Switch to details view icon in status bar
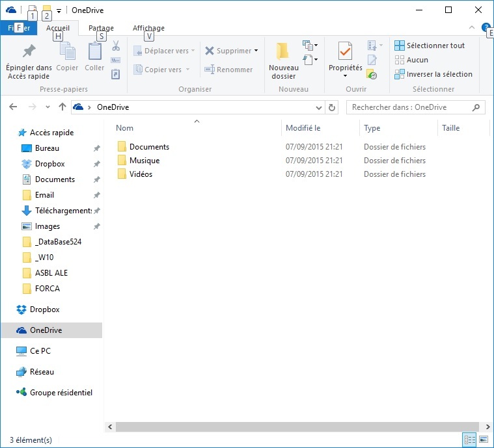 pos(470,440)
